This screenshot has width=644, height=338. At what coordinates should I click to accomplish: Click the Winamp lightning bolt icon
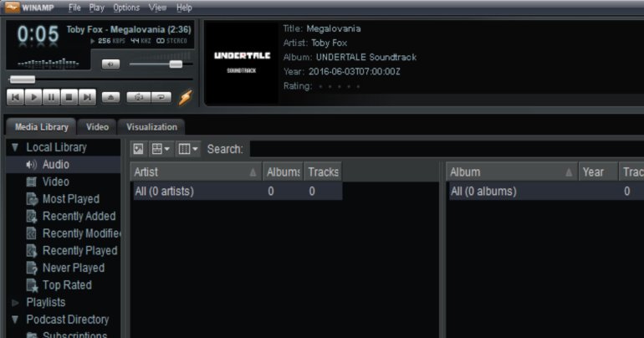[185, 97]
